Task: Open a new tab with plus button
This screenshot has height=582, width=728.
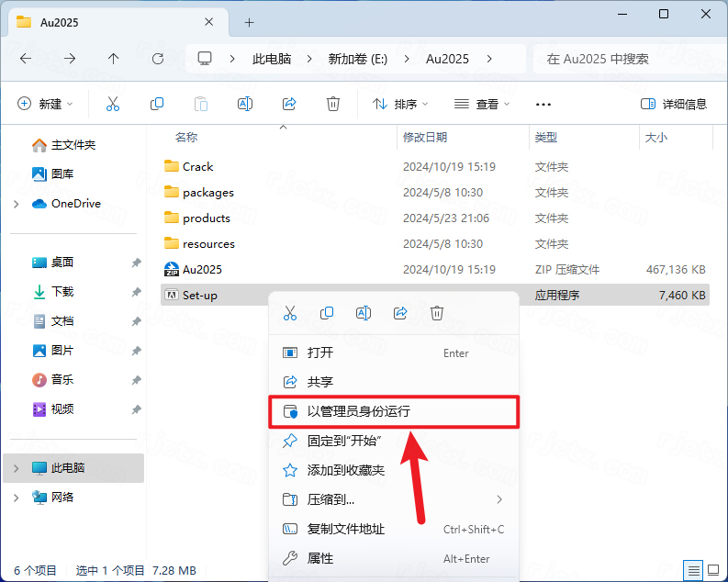Action: (249, 22)
